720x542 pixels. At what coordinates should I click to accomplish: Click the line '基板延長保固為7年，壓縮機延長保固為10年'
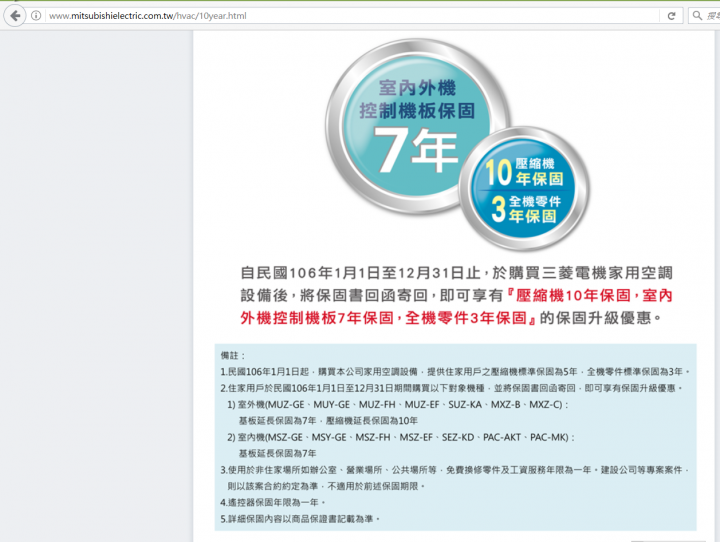pyautogui.click(x=328, y=421)
